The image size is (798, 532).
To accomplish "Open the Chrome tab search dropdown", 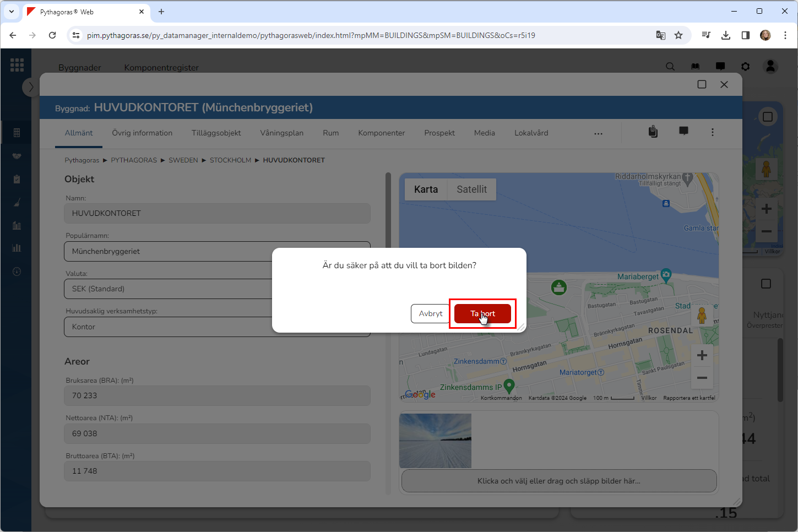I will tap(12, 12).
